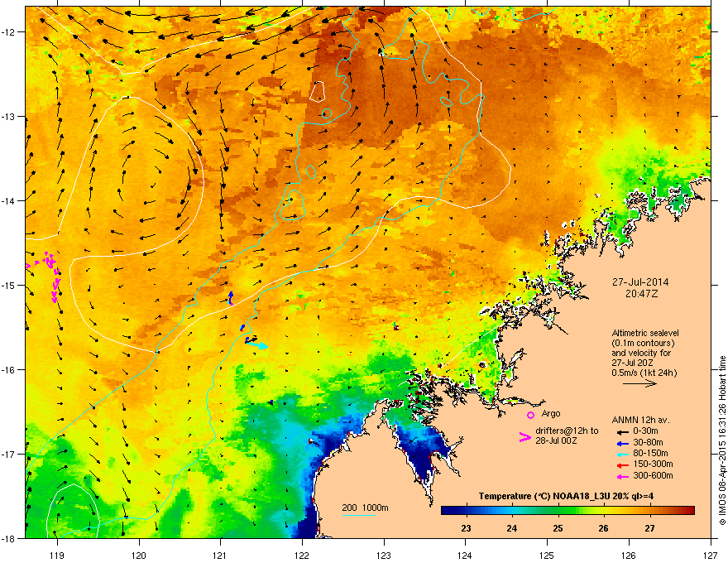Click the '200 1000m' bathymetry label

[365, 508]
